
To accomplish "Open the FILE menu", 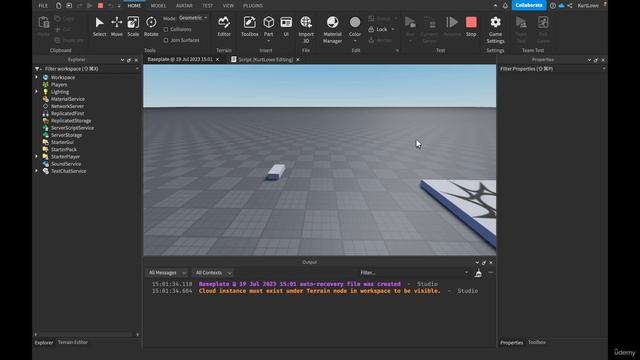I will coord(43,6).
